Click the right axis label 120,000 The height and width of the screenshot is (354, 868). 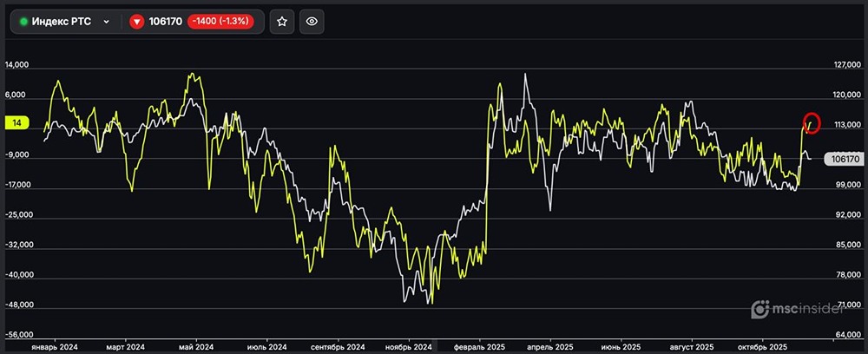847,95
